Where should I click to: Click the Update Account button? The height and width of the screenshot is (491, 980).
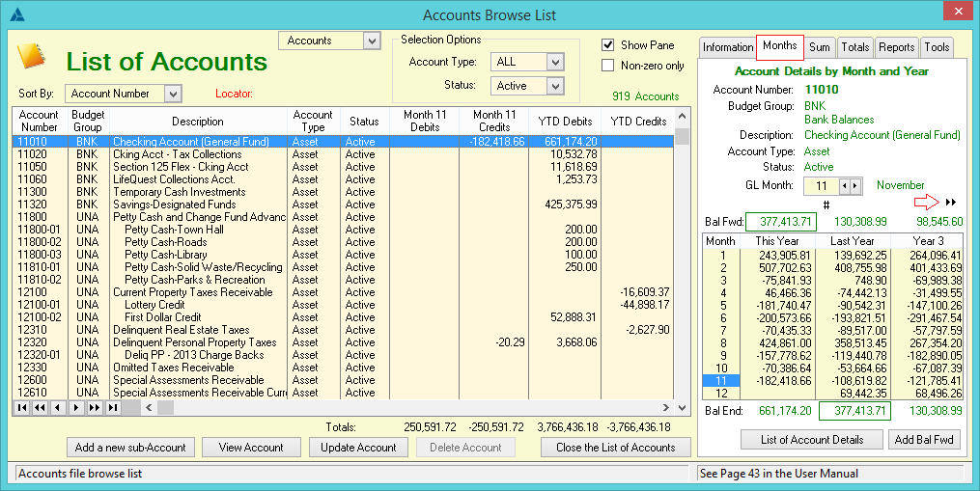[357, 448]
